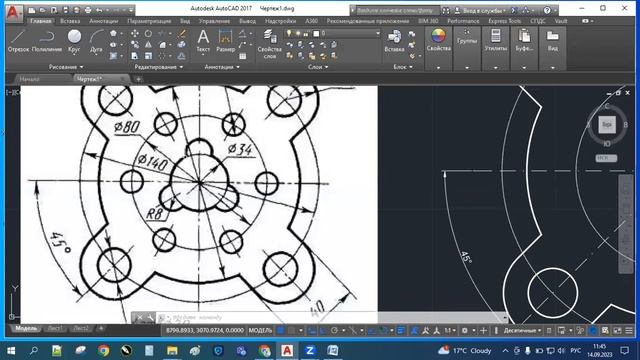
Task: Switch to Лист1 layout tab
Action: point(55,328)
